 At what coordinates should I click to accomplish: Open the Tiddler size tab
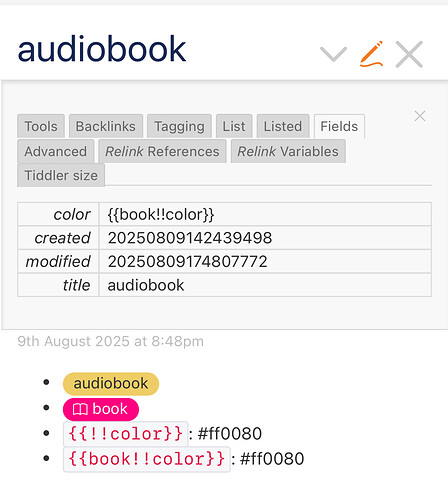point(61,175)
